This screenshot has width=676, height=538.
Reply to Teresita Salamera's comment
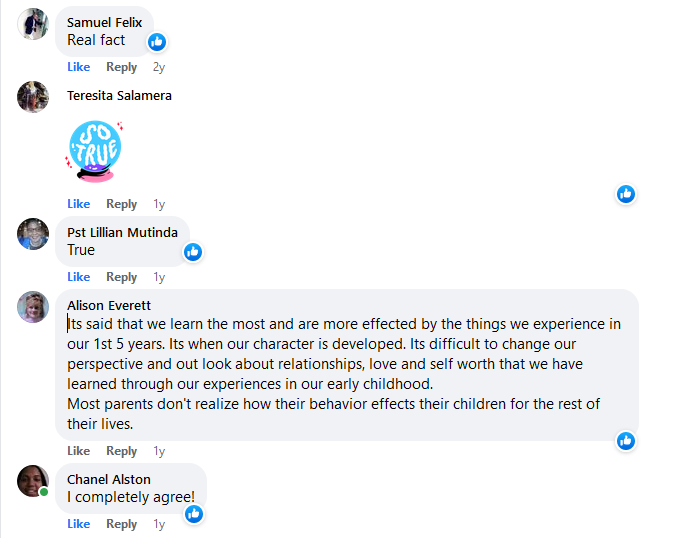(121, 204)
